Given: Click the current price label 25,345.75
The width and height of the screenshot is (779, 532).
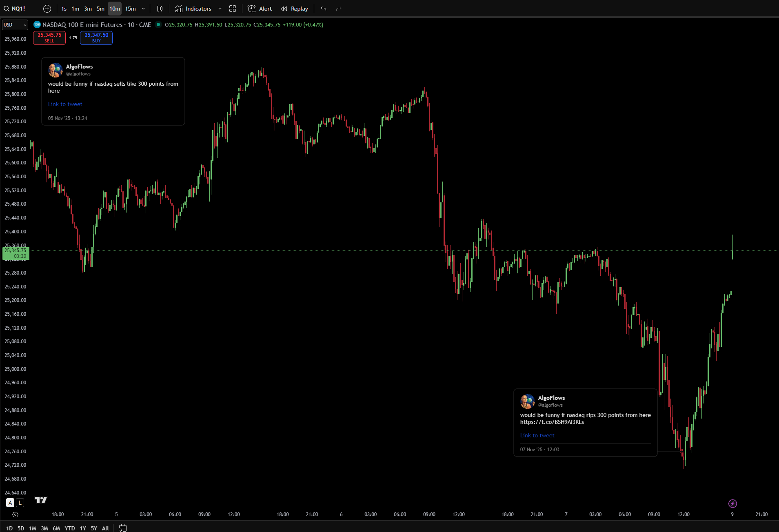Looking at the screenshot, I should click(x=16, y=253).
